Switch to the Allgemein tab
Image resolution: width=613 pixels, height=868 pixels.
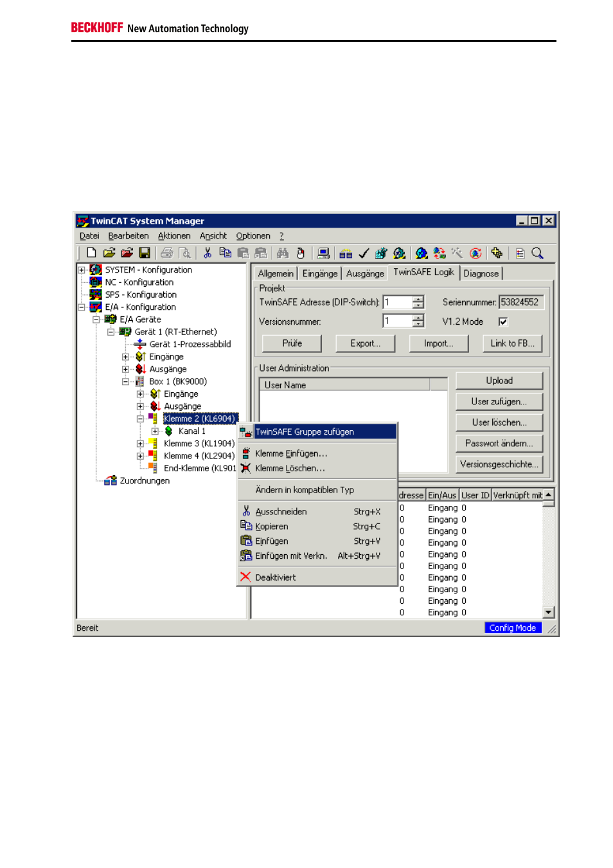coord(276,273)
